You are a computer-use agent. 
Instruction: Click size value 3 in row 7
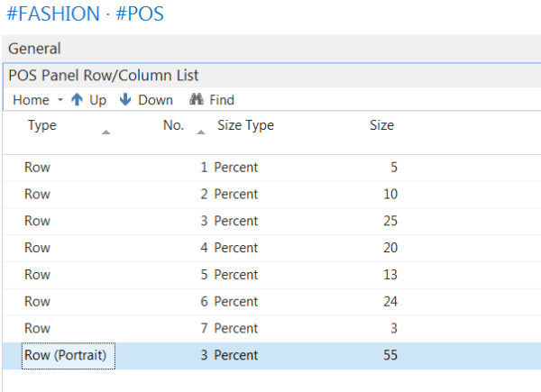(x=393, y=329)
